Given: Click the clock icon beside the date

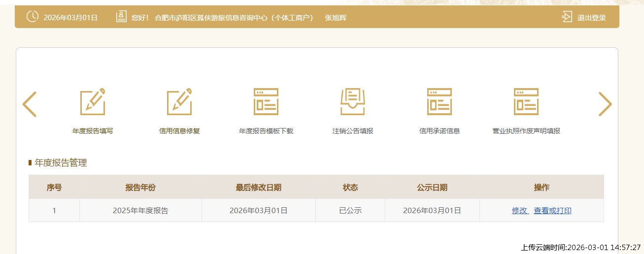Looking at the screenshot, I should [32, 17].
